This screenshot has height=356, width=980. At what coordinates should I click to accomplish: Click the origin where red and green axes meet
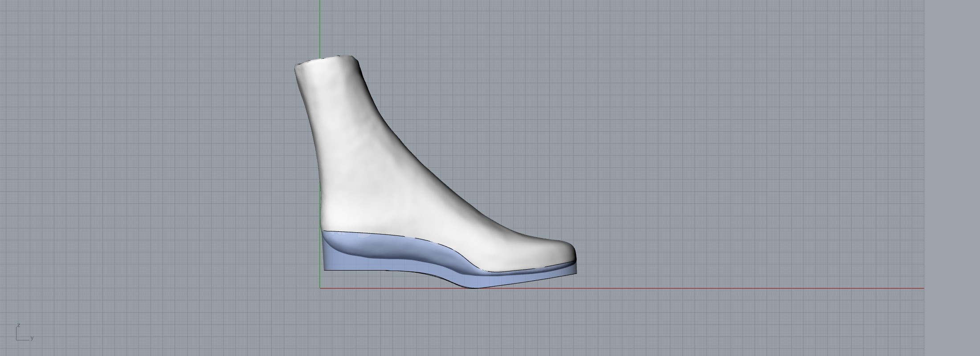[x=320, y=288]
